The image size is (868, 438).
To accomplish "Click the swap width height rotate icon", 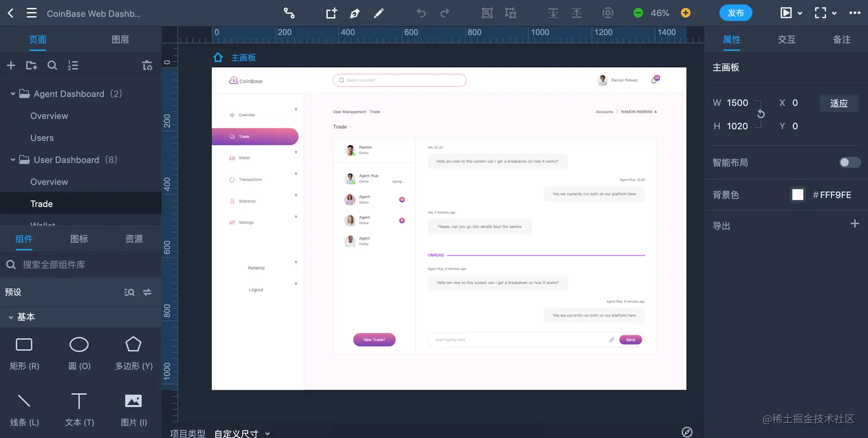I will 761,114.
